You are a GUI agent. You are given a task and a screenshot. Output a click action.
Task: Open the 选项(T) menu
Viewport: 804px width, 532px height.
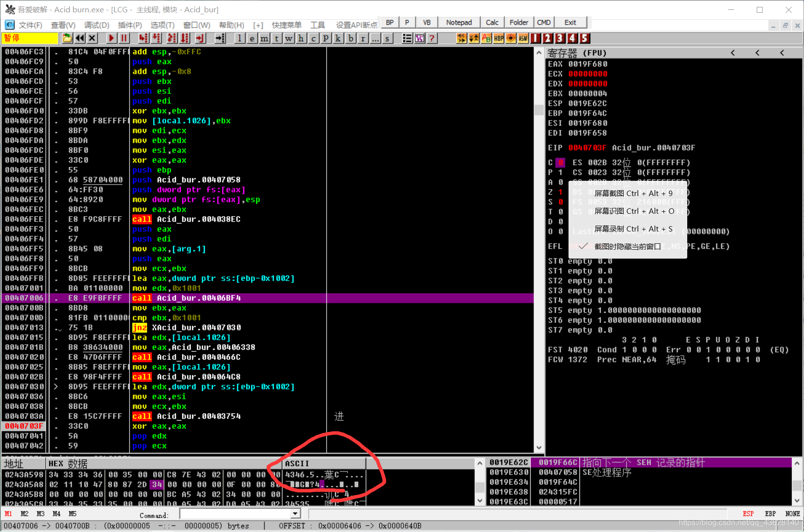click(163, 25)
